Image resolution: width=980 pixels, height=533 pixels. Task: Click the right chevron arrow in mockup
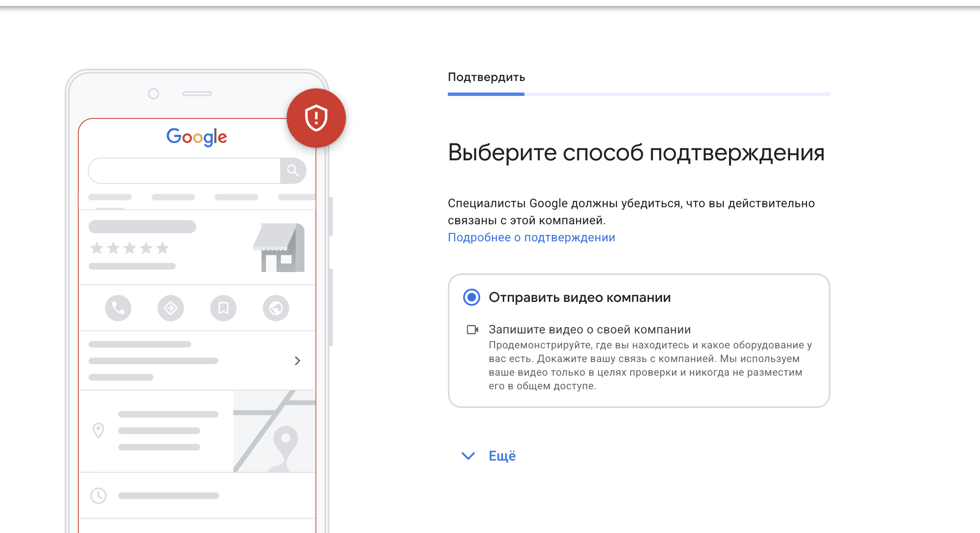(x=297, y=361)
